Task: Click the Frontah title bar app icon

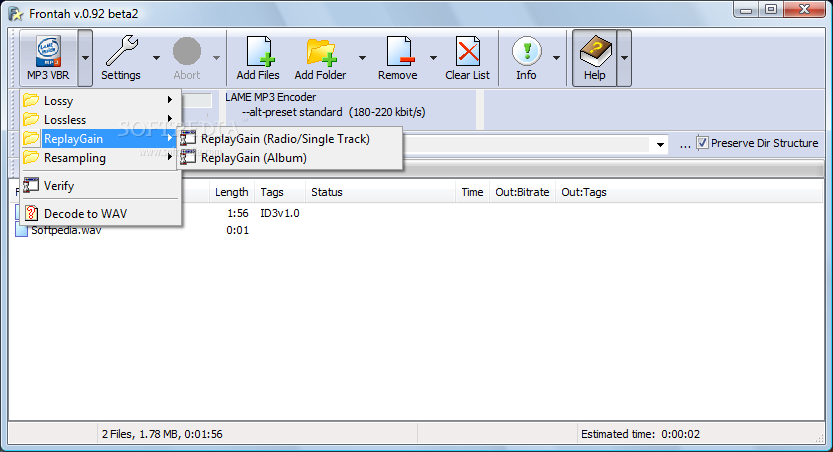Action: 16,14
